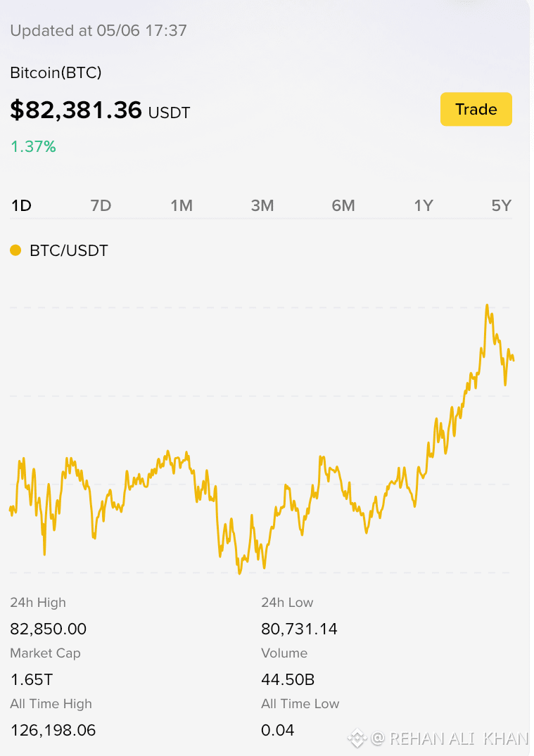Image resolution: width=534 pixels, height=756 pixels.
Task: Click the Market Cap value 1.65T
Action: 32,679
